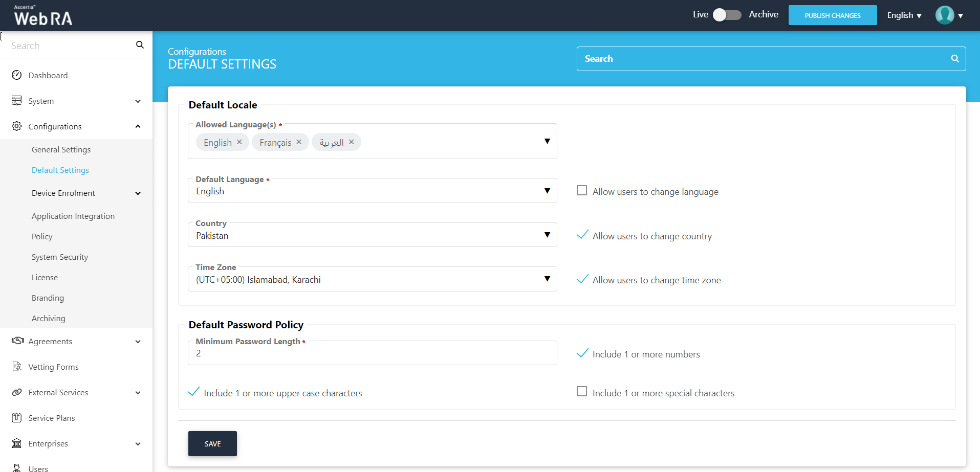
Task: Click the Service Plans icon
Action: pos(17,418)
